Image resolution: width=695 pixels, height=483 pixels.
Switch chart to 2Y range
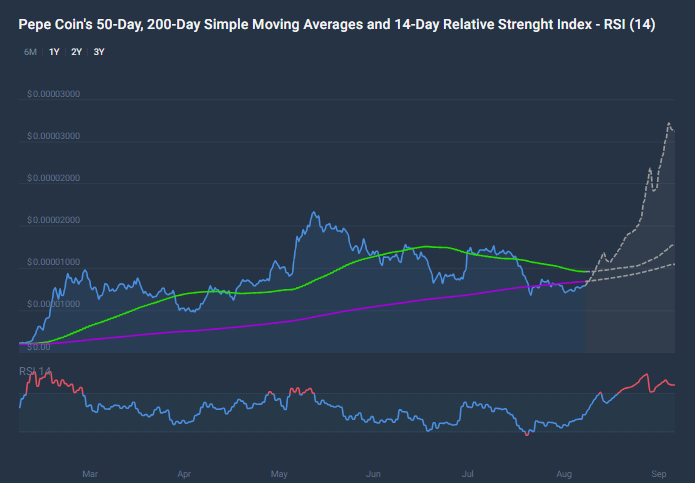(x=77, y=52)
